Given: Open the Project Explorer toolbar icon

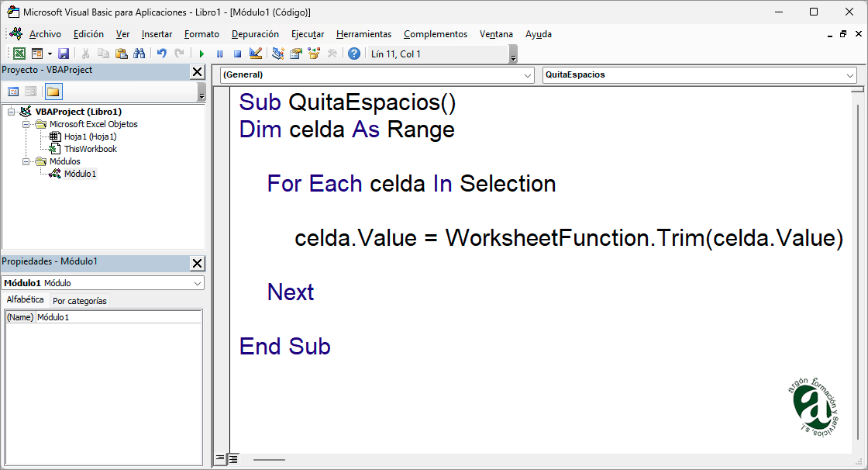Looking at the screenshot, I should [278, 54].
